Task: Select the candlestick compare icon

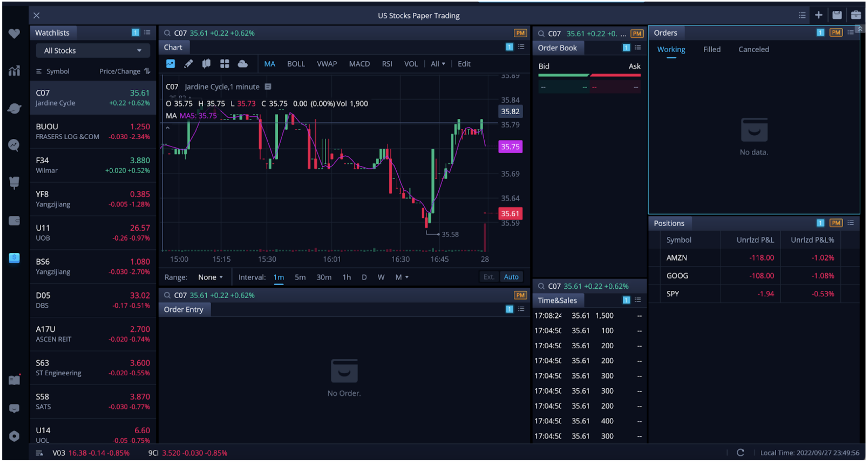Action: 206,64
